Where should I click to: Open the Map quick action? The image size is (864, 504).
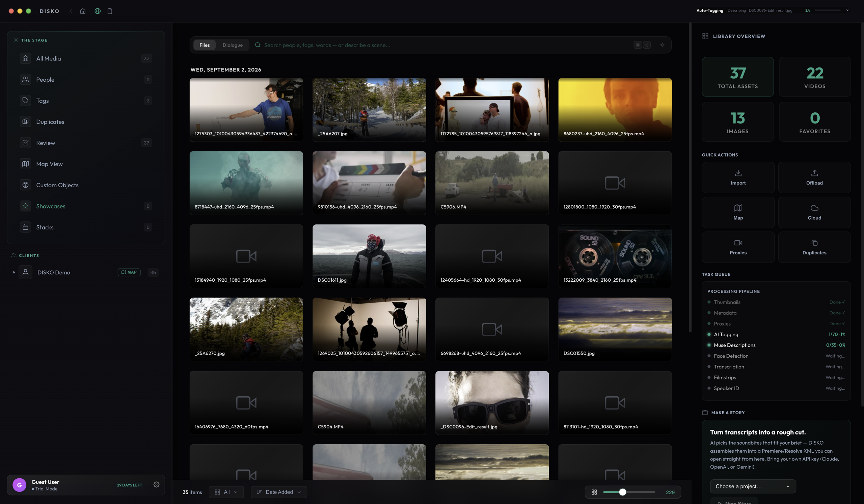pos(738,213)
